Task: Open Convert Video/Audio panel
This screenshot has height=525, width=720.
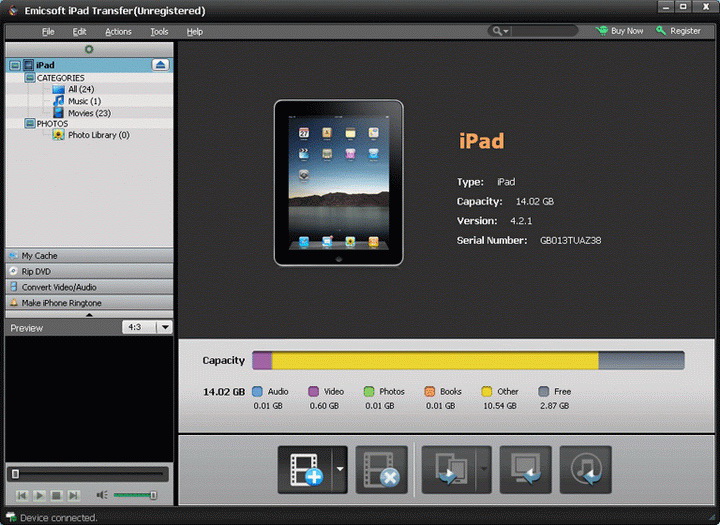Action: pyautogui.click(x=89, y=287)
